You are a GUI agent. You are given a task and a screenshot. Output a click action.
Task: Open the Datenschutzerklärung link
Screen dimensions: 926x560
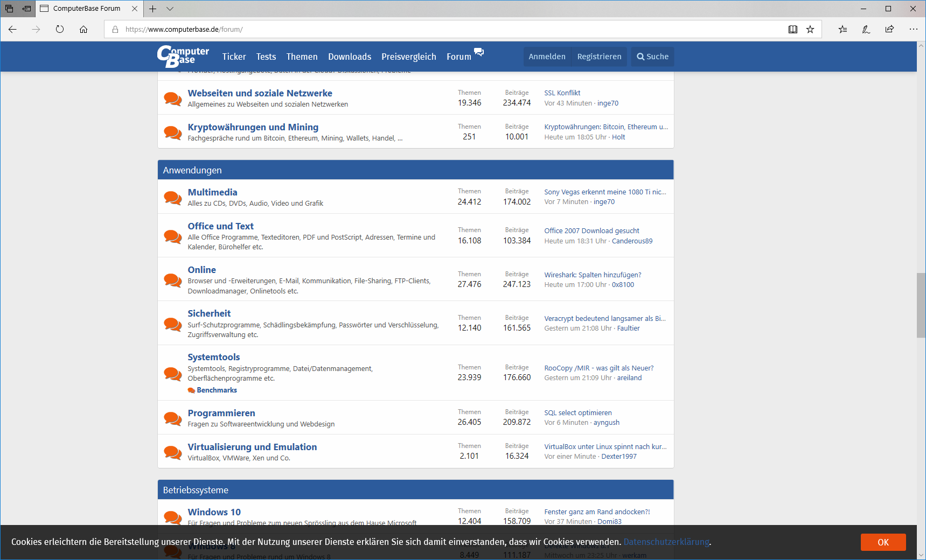(666, 542)
